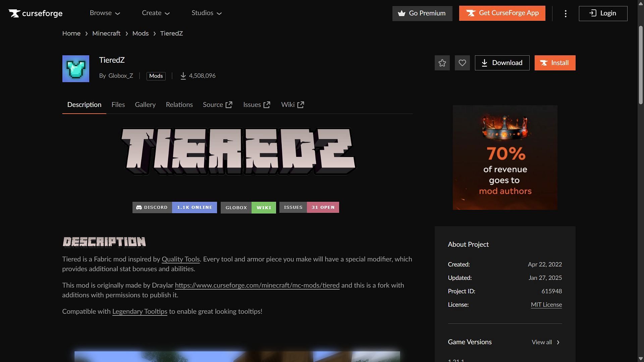Click the Globox Wiki badge
Viewport: 644px width, 362px height.
[248, 207]
